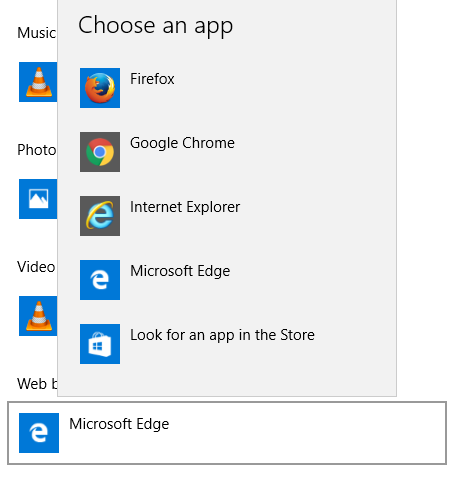The width and height of the screenshot is (457, 477).
Task: Click the Photos app icon under Photo
Action: click(x=38, y=199)
